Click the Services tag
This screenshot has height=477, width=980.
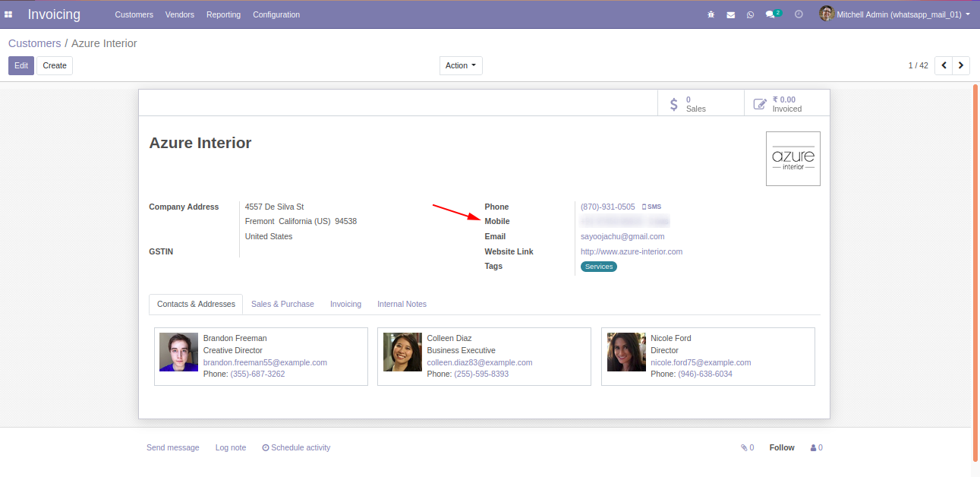599,267
